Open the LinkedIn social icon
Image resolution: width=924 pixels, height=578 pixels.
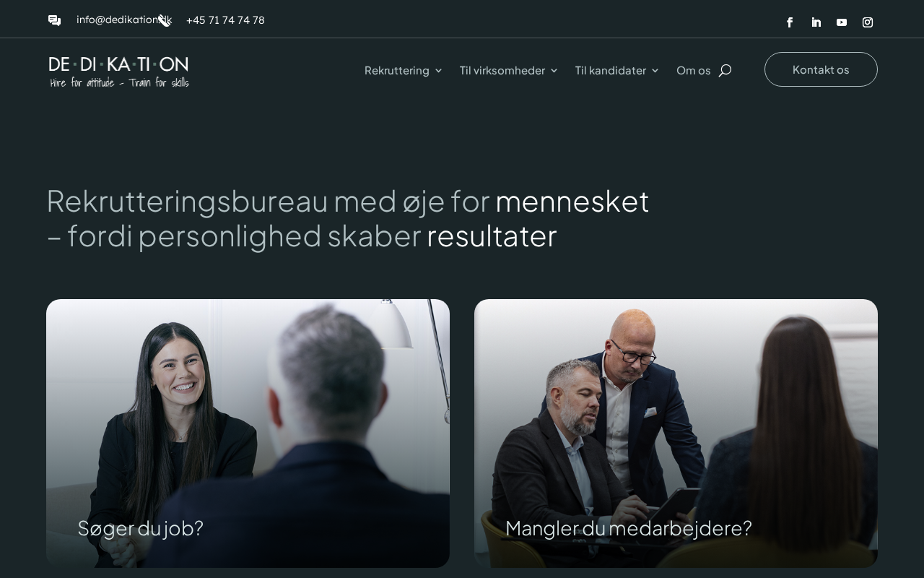[816, 22]
